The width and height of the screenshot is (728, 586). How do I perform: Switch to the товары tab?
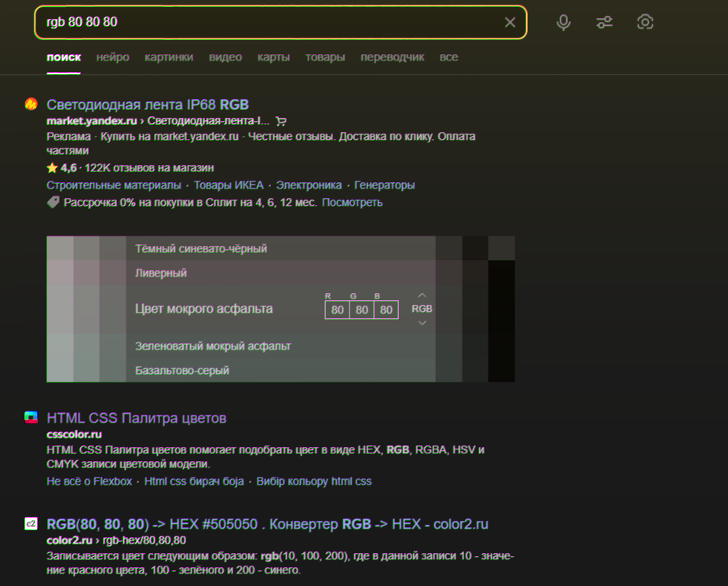pyautogui.click(x=325, y=57)
